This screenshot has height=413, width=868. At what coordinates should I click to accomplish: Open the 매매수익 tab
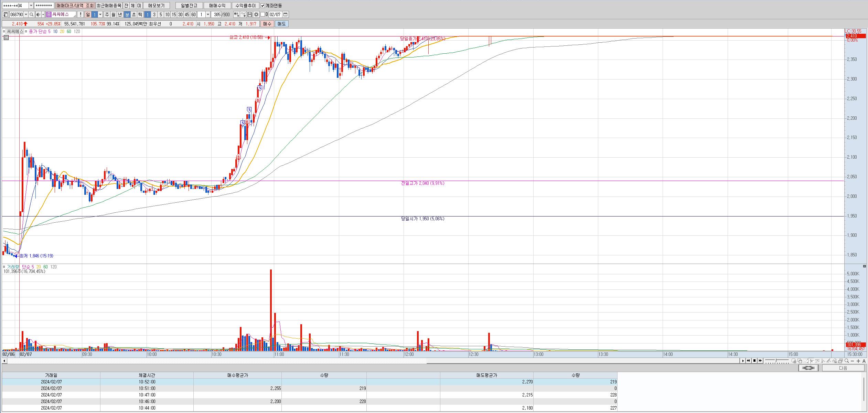pyautogui.click(x=217, y=6)
